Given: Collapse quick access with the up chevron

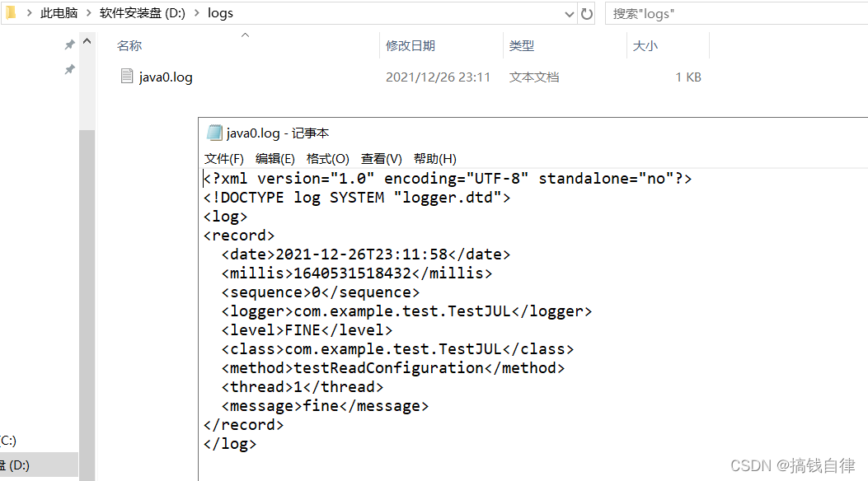Looking at the screenshot, I should click(87, 41).
